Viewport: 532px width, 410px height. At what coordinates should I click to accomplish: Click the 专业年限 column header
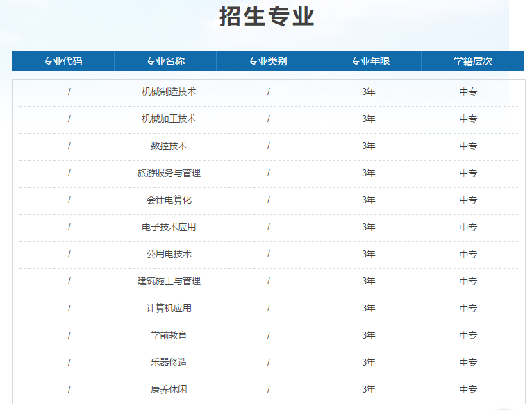tap(370, 61)
